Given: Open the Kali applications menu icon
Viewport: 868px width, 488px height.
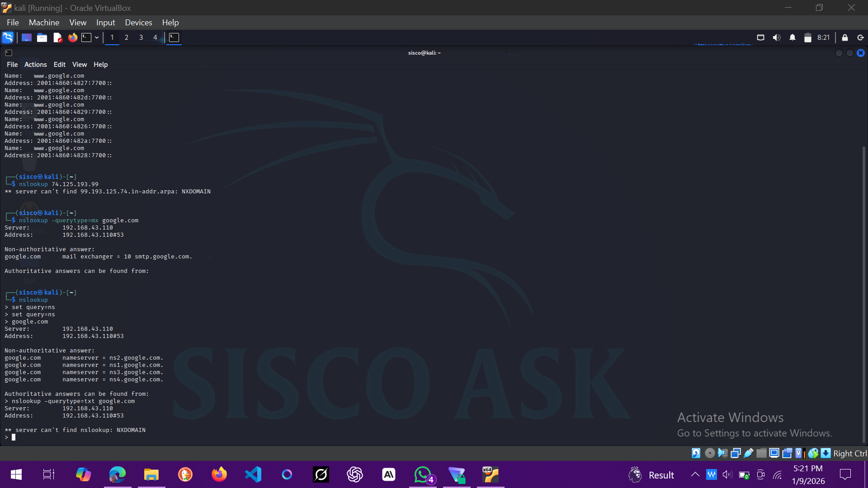Looking at the screenshot, I should (x=8, y=38).
